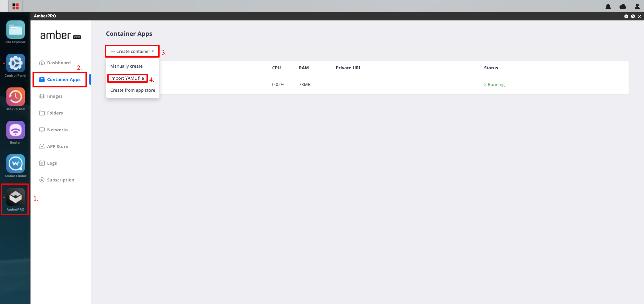Launch Amber Finder from dock

(15, 164)
